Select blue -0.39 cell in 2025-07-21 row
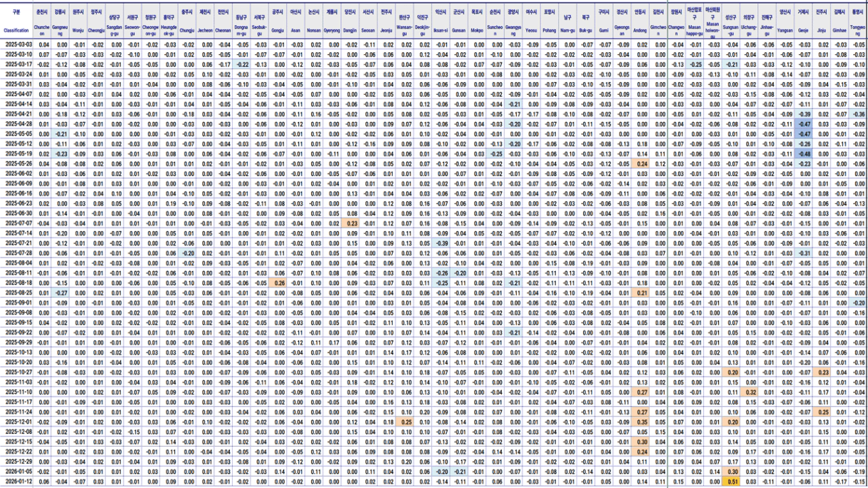The image size is (868, 488). pos(441,243)
